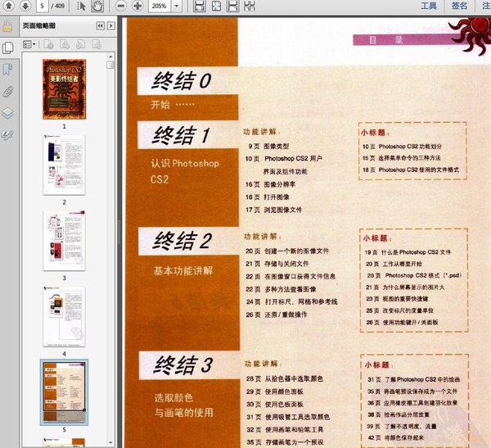Click 15 页 选择菜单命令的三种方法
Screen dimensions: 491x448
tap(402, 158)
